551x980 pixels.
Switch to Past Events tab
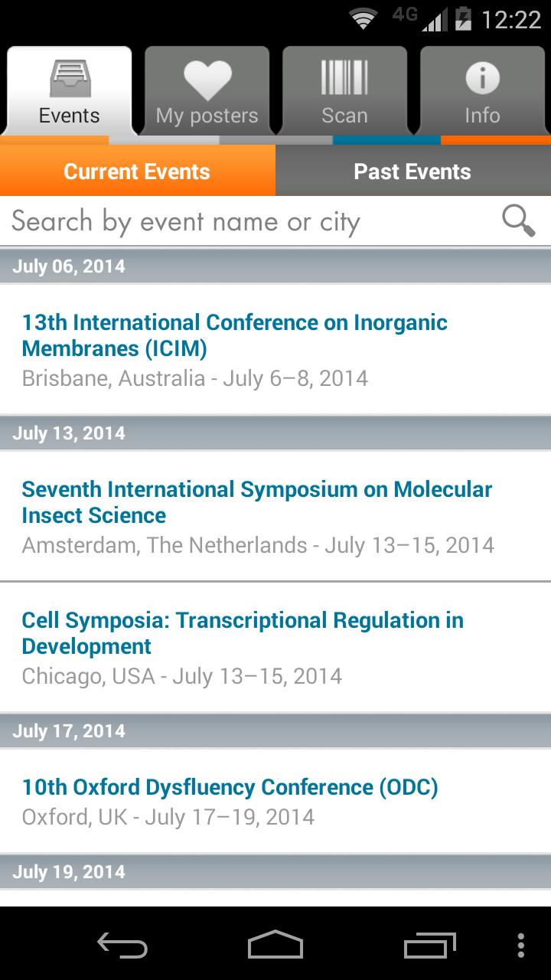[x=413, y=171]
